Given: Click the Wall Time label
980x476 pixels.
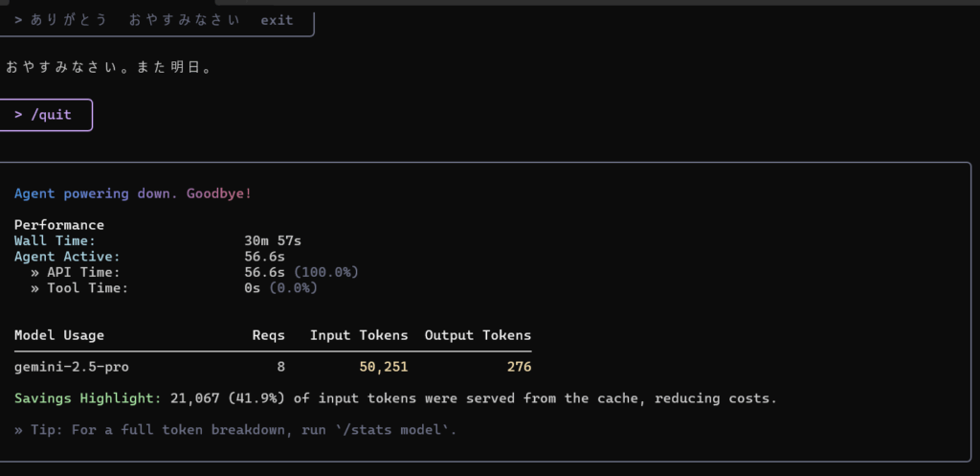Looking at the screenshot, I should (x=55, y=240).
